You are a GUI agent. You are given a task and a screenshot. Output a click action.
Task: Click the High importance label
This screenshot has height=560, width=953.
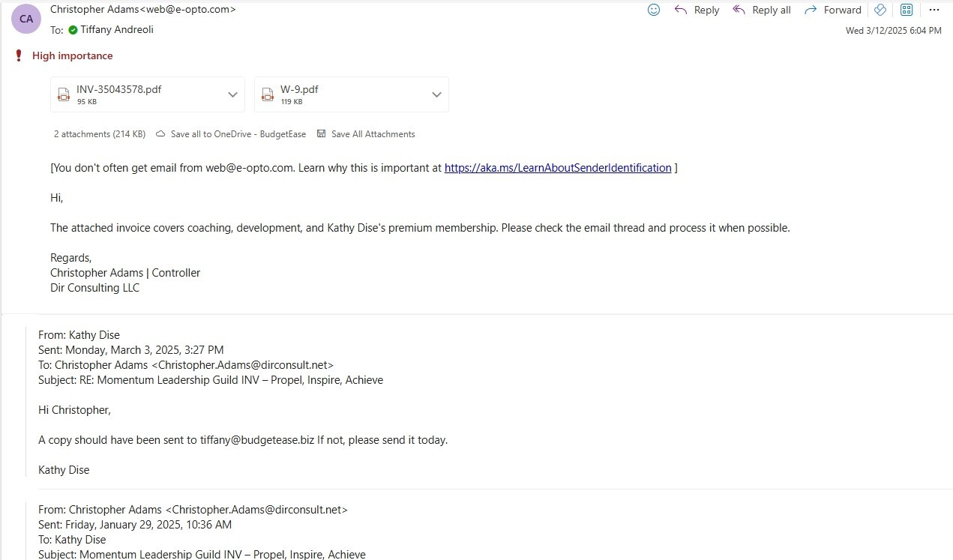72,55
